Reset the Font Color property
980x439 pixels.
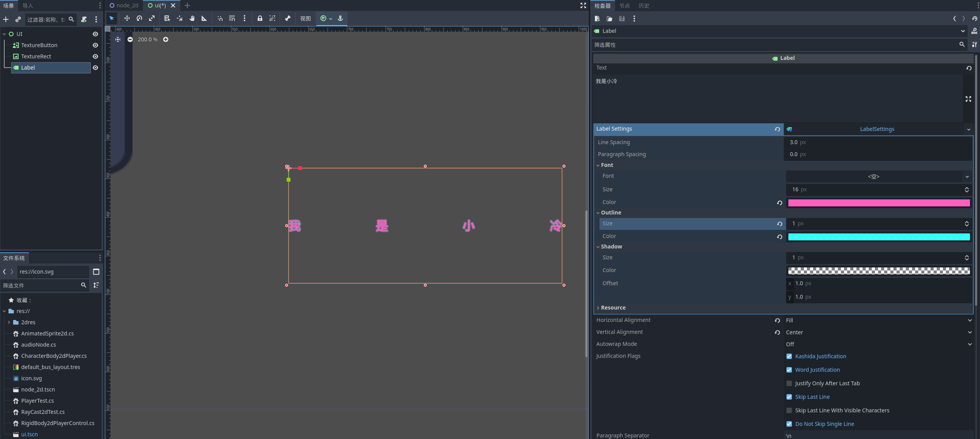pyautogui.click(x=780, y=202)
